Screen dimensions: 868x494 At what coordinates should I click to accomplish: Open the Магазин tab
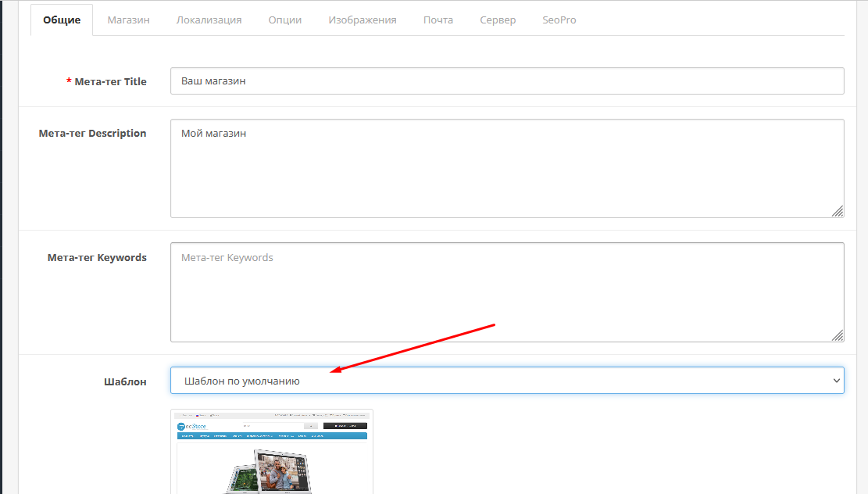click(128, 20)
